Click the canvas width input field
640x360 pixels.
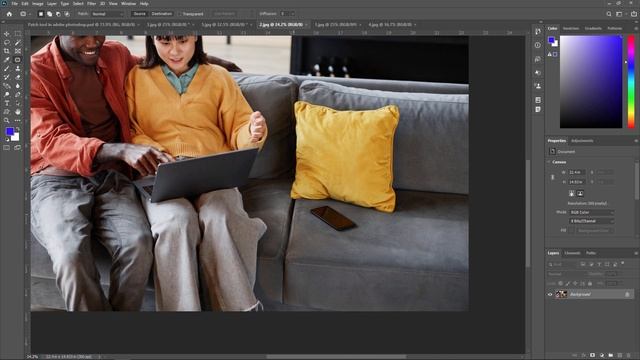coord(577,173)
